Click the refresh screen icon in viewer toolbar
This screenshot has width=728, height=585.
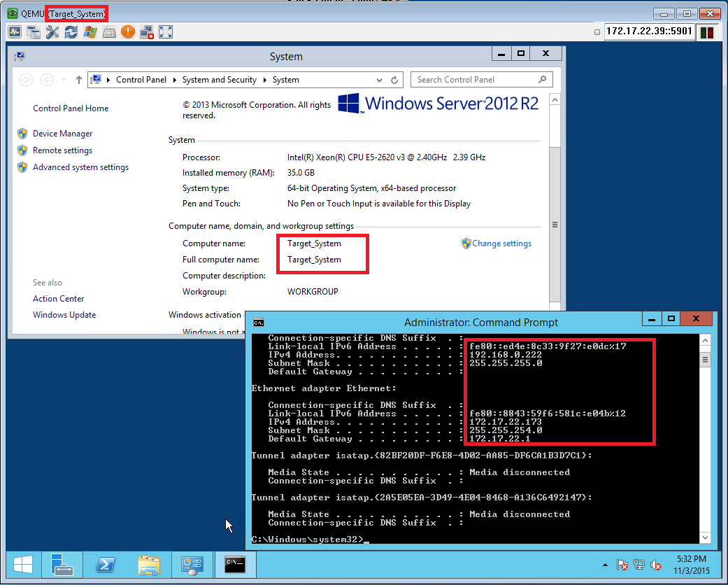[71, 32]
